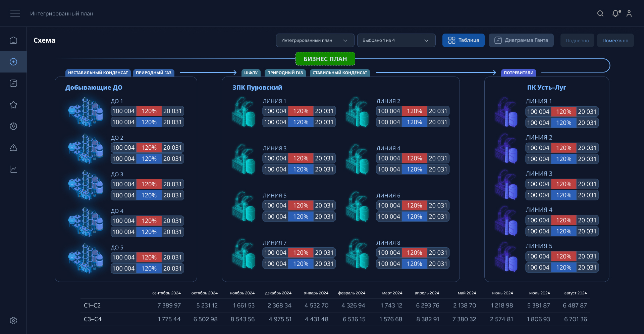The width and height of the screenshot is (644, 334).
Task: Click red 120% cell of ДО 1
Action: (149, 111)
